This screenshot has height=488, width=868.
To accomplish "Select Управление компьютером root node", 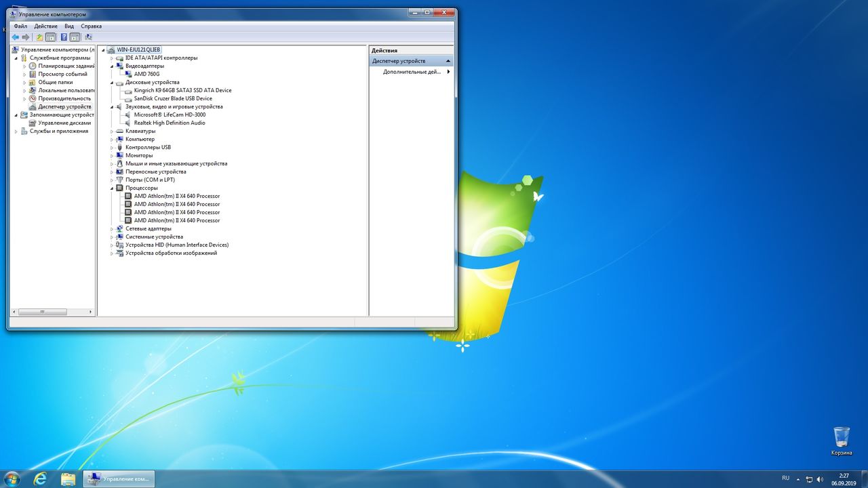I will (58, 49).
